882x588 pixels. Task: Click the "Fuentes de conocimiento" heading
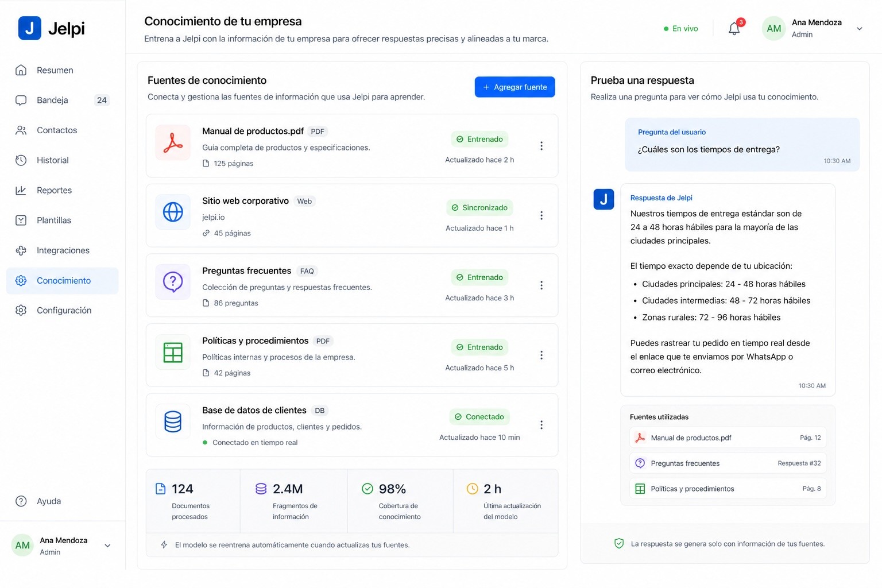[207, 80]
